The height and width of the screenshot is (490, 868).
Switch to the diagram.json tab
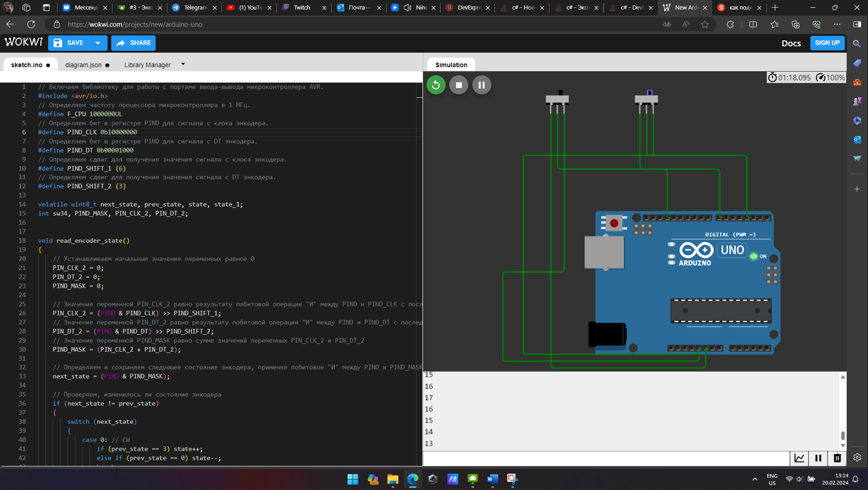click(83, 65)
